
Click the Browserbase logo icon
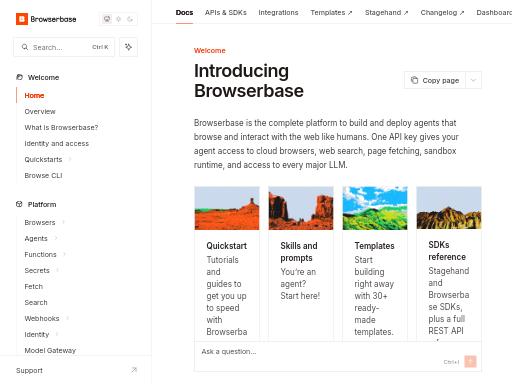[x=22, y=19]
